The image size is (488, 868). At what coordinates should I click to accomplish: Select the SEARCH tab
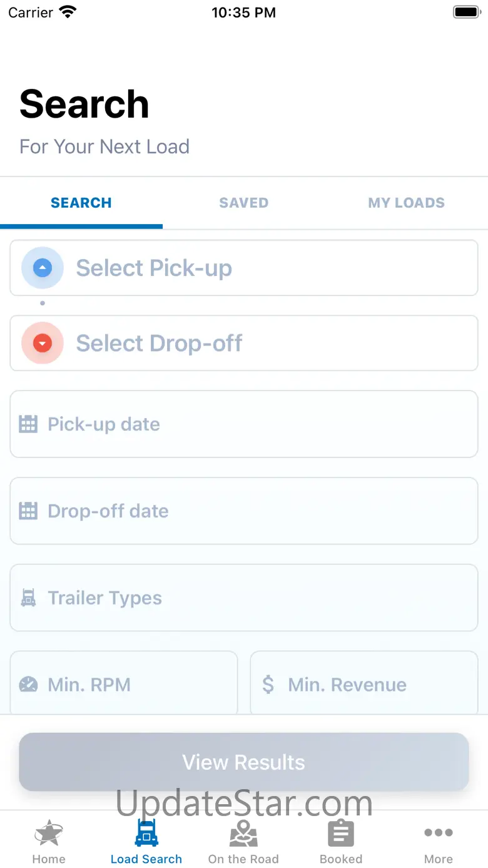pyautogui.click(x=81, y=203)
